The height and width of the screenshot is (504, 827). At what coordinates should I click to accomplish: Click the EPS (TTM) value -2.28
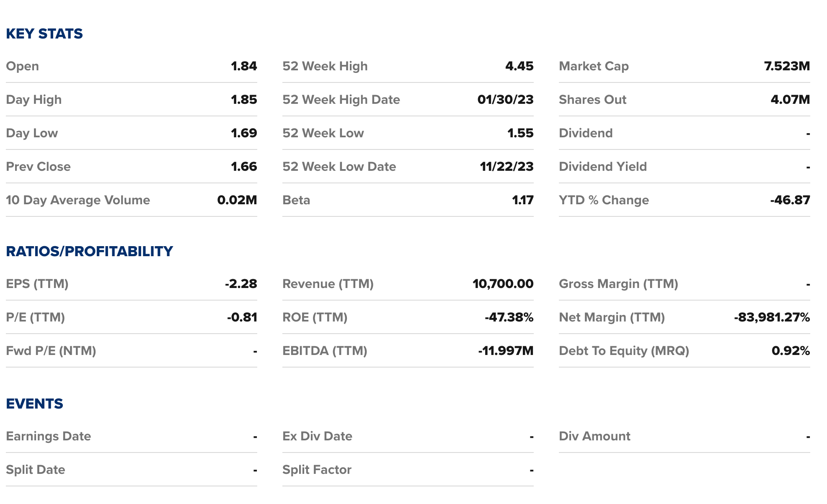coord(241,284)
